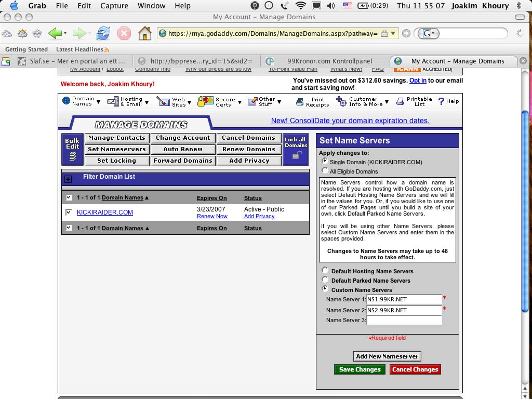Click the volume icon in menu bar
The width and height of the screenshot is (532, 399).
(331, 5)
